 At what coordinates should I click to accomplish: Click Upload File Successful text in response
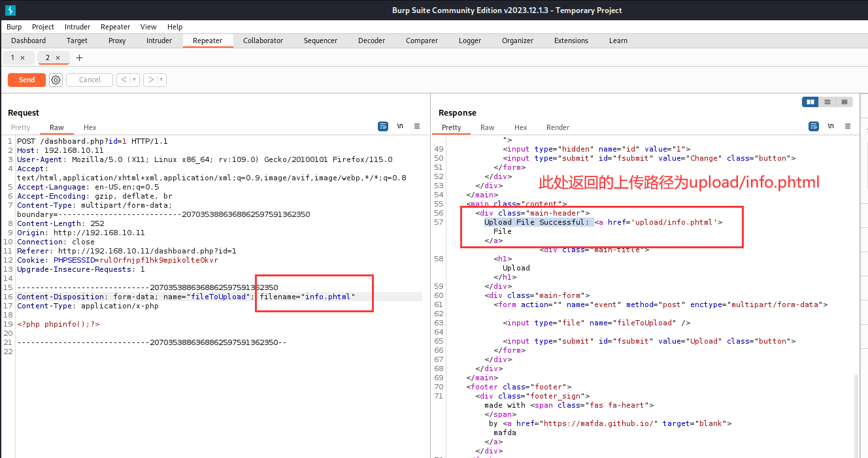[x=537, y=222]
